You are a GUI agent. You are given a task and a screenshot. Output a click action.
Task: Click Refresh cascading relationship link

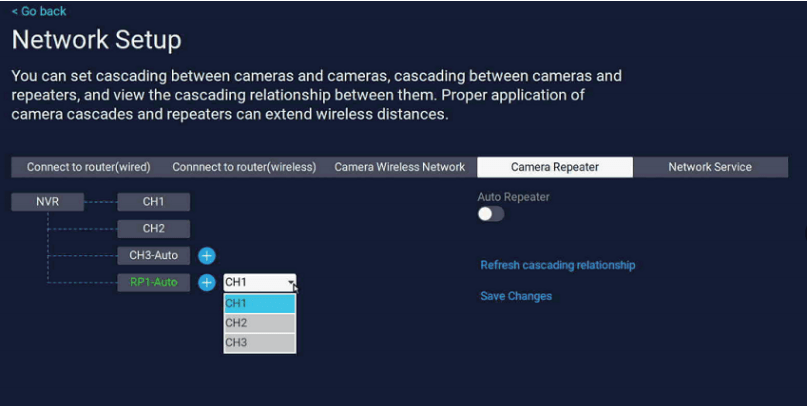coord(558,266)
